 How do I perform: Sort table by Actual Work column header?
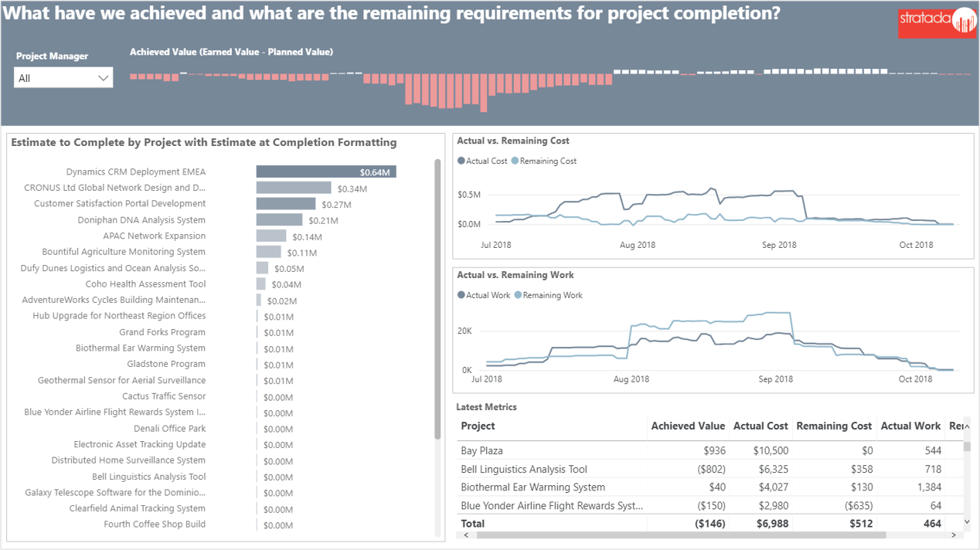tap(910, 426)
